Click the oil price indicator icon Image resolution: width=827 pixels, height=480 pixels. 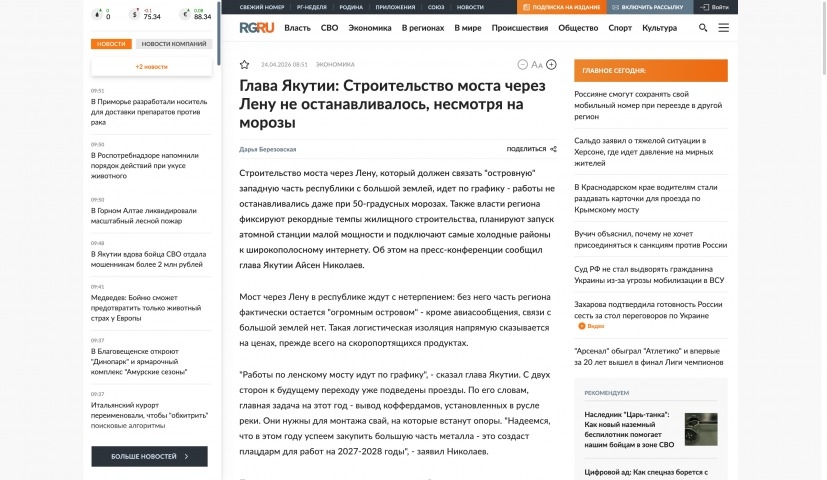coord(97,14)
